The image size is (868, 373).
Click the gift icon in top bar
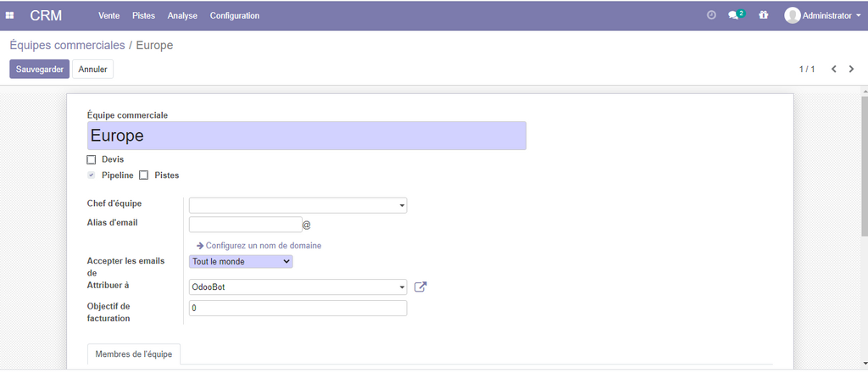coord(764,15)
